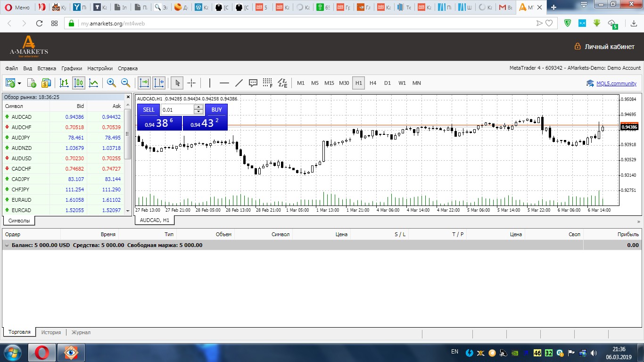Open the Символы tab

point(19,221)
